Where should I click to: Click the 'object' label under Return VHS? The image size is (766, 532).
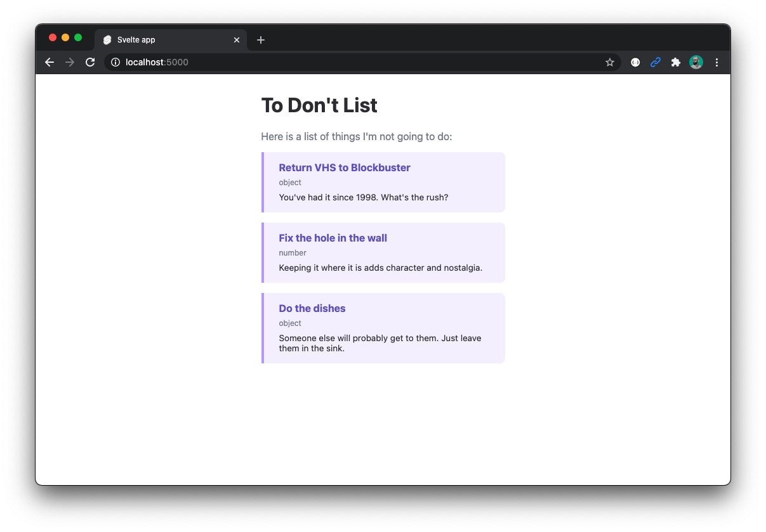tap(290, 183)
